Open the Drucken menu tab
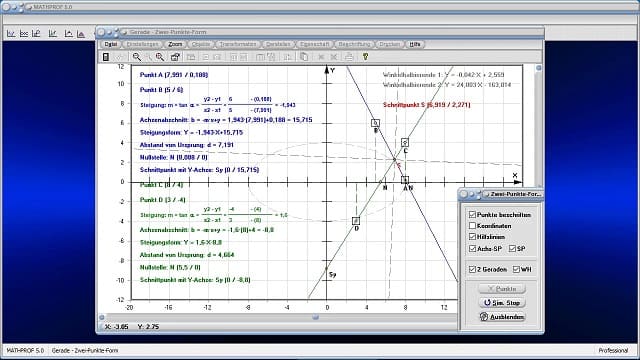 coord(389,44)
